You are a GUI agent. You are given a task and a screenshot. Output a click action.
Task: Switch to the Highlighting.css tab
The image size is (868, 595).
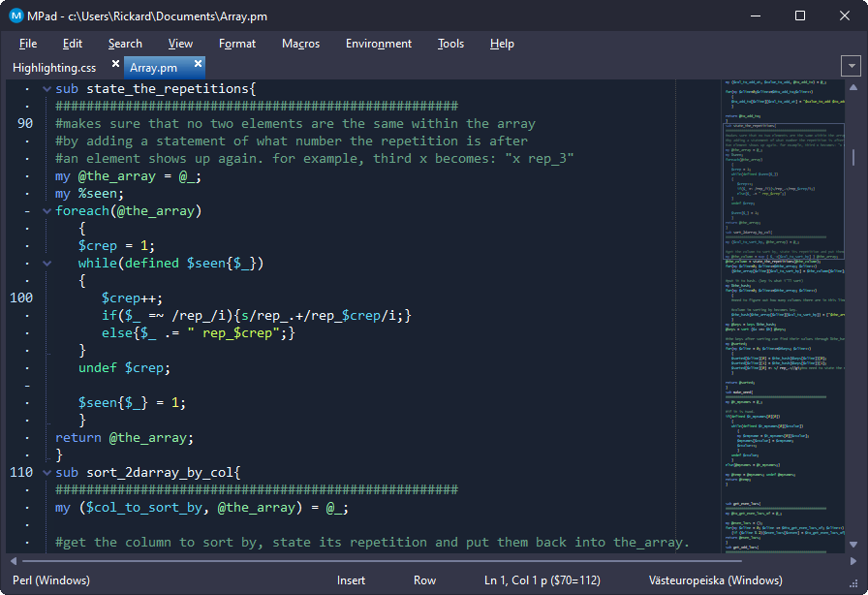[x=54, y=68]
